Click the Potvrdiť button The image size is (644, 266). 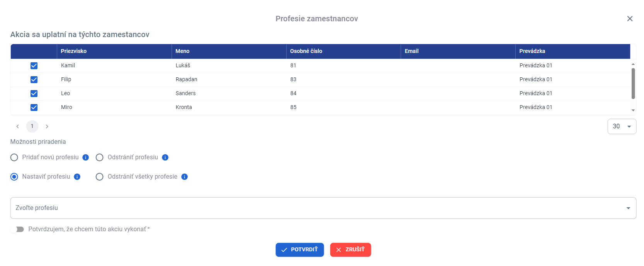299,250
